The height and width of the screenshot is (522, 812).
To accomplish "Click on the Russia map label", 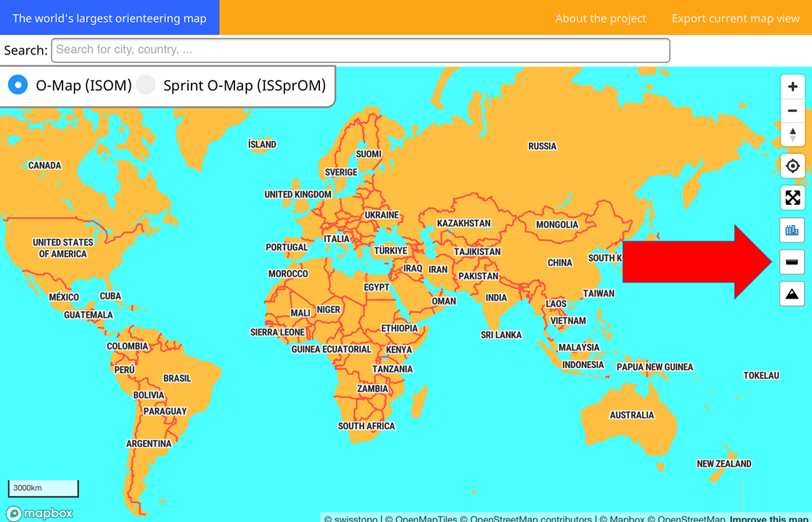I will click(542, 146).
